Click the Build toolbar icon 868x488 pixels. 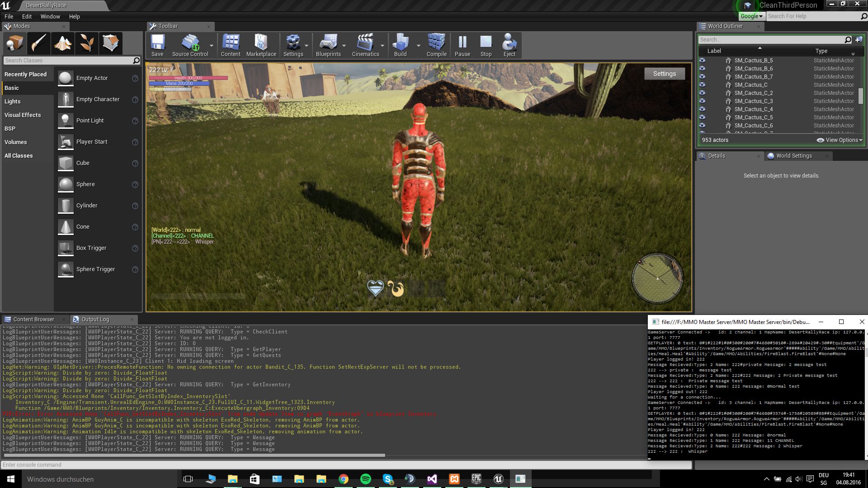(x=400, y=45)
